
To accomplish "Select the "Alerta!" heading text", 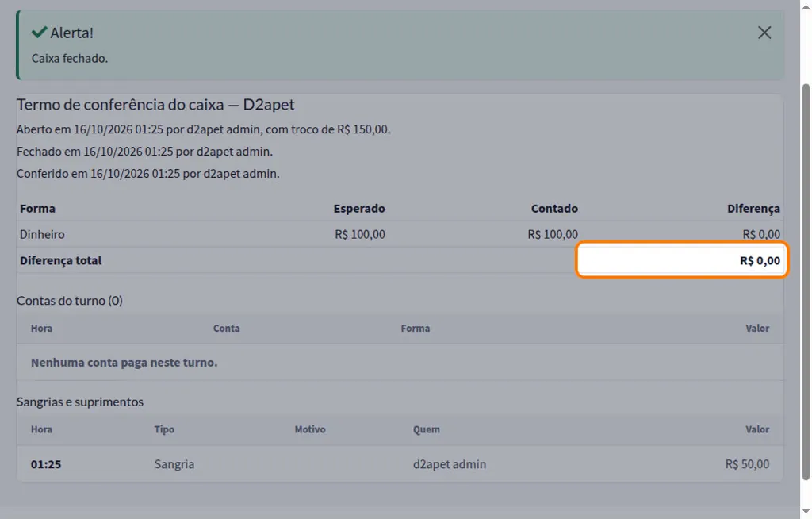I will 72,33.
